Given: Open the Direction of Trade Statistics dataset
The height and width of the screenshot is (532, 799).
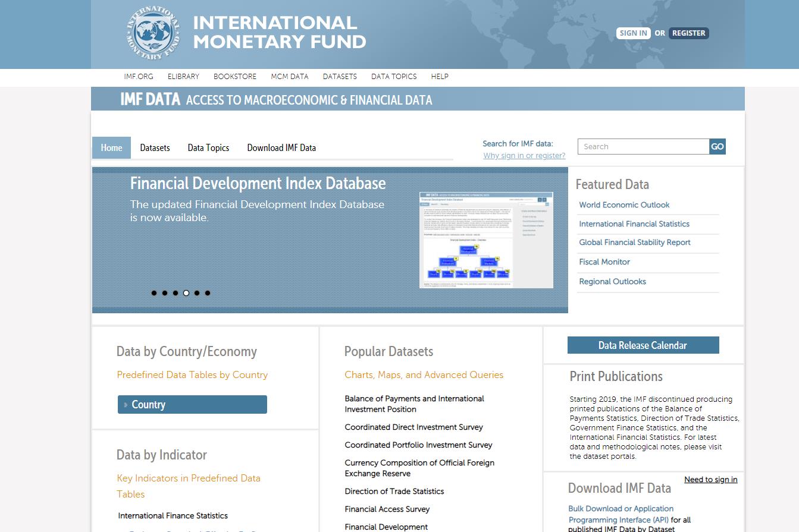Looking at the screenshot, I should [x=394, y=492].
